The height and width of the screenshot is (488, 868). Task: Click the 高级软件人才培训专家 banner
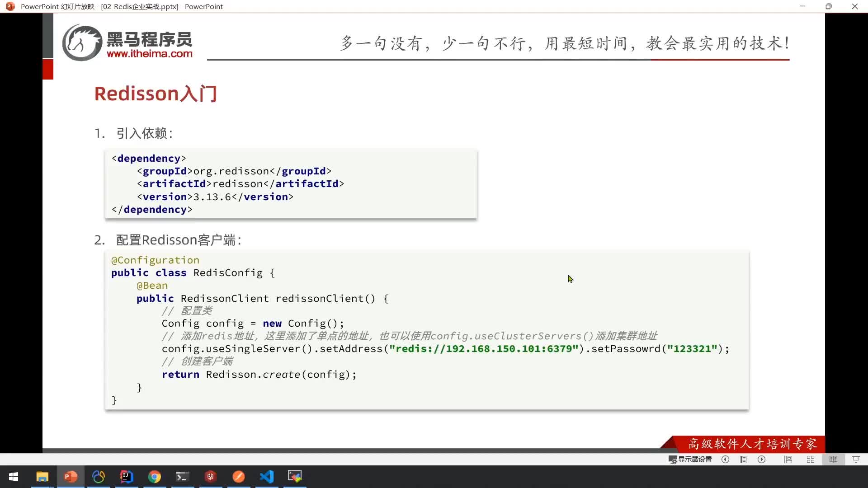752,444
